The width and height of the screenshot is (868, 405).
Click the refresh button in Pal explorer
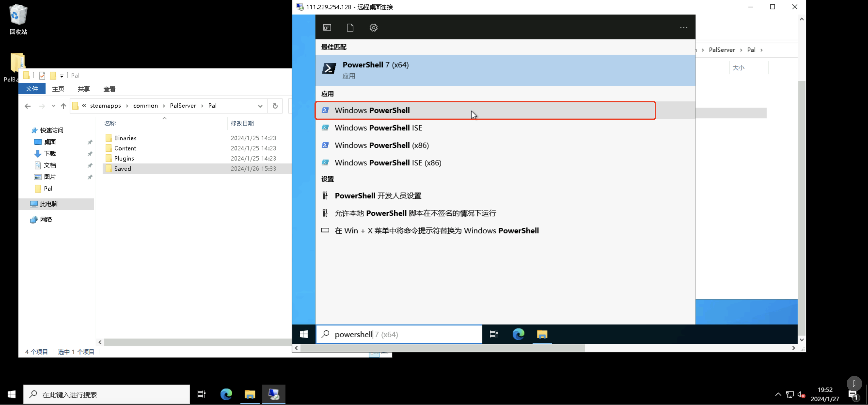pyautogui.click(x=275, y=106)
